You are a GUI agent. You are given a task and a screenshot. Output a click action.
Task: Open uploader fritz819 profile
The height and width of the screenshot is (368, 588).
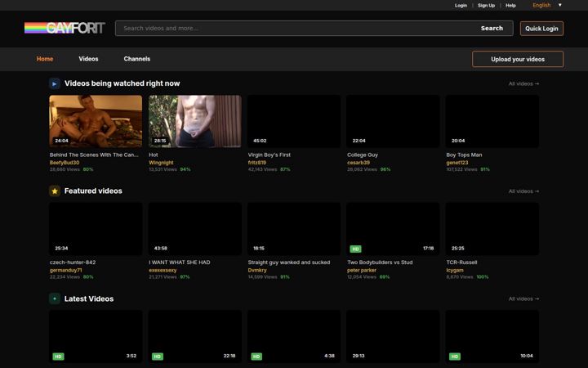pos(257,163)
